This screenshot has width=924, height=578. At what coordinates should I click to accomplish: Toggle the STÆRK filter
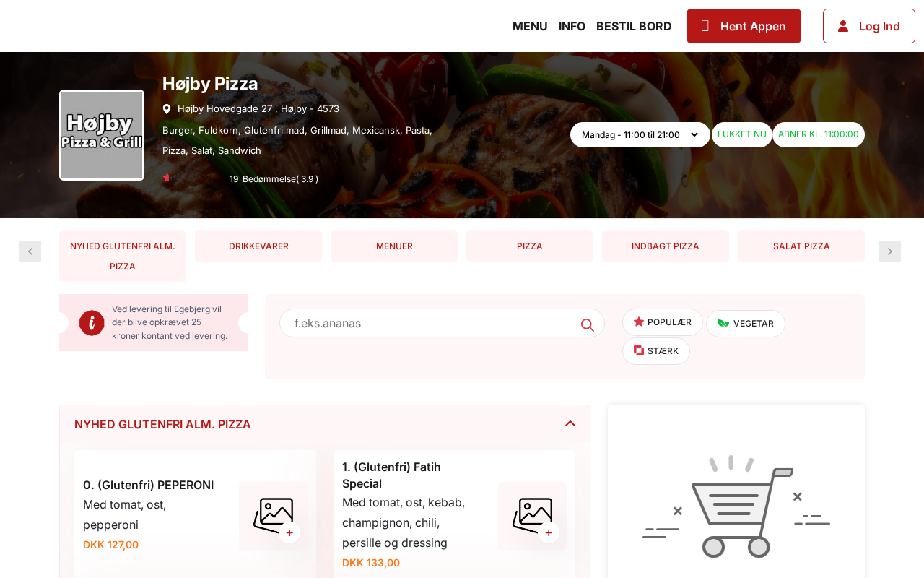coord(656,351)
